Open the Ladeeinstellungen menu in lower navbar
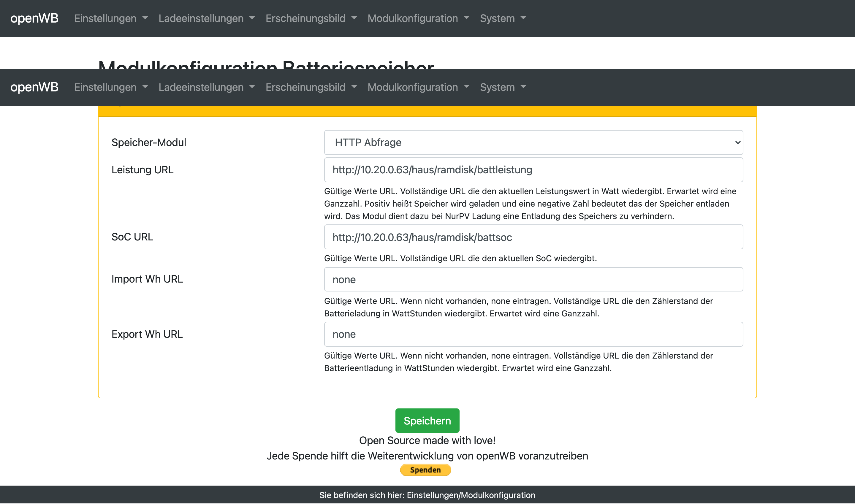This screenshot has width=855, height=504. (x=206, y=87)
